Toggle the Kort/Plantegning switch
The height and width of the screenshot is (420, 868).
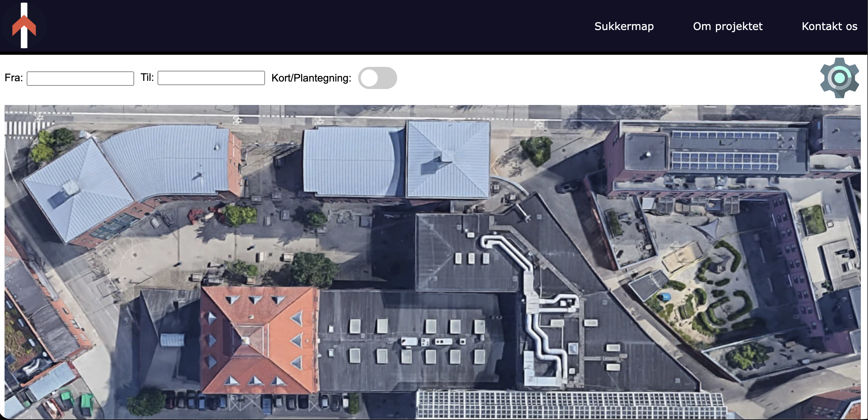coord(377,78)
